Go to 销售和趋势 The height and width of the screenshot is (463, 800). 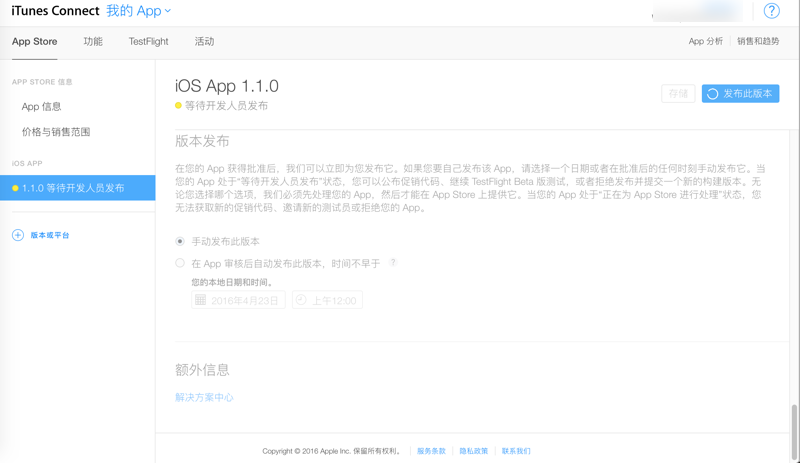coord(758,41)
